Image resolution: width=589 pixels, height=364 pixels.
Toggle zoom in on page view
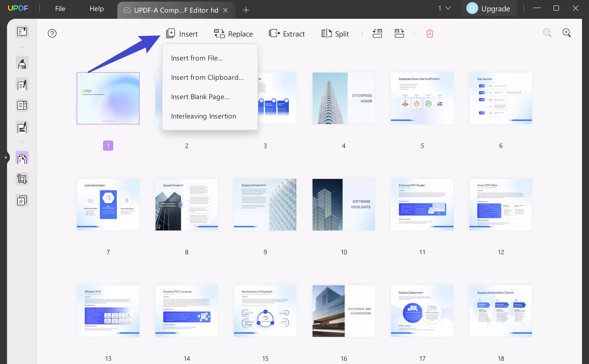tap(567, 33)
